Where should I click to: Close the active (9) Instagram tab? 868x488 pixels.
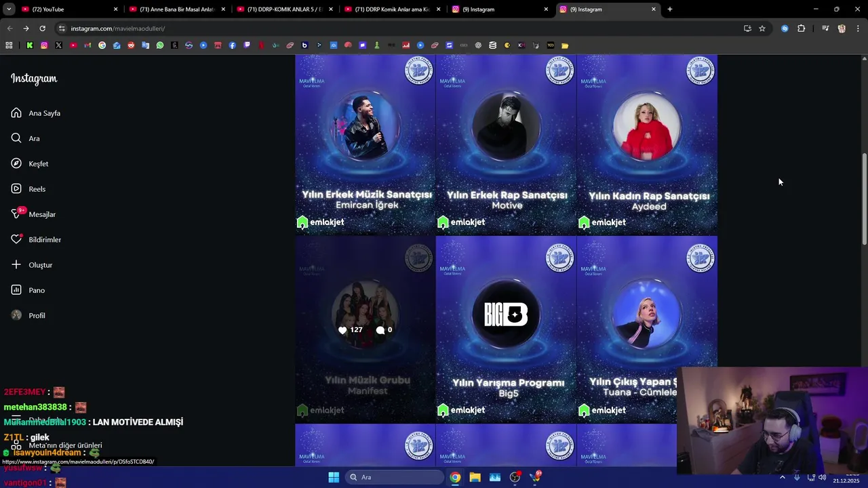[654, 9]
